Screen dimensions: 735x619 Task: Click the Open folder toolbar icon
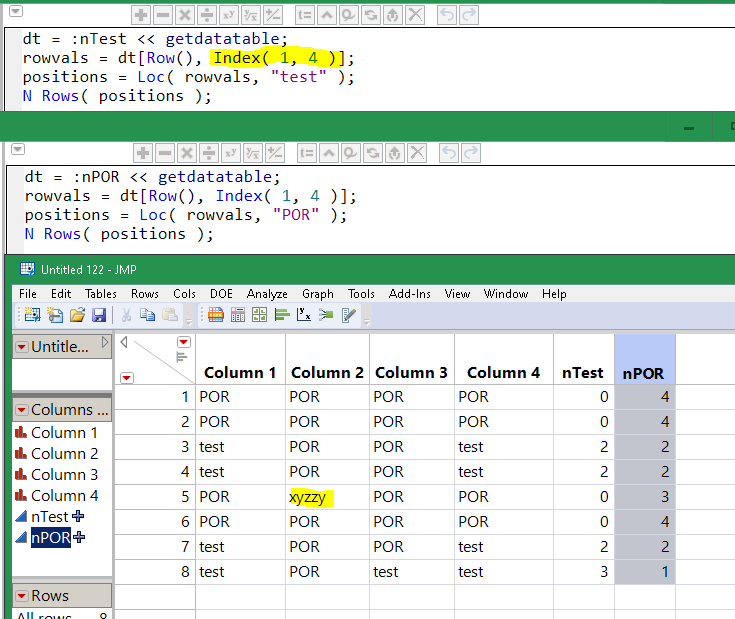pyautogui.click(x=77, y=316)
